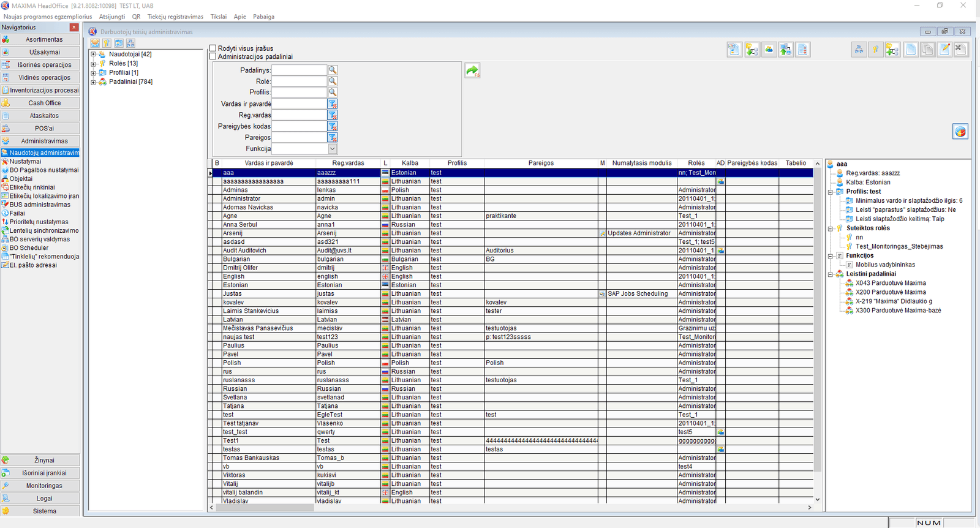Click the delete record X document icon
980x528 pixels.
pos(960,50)
